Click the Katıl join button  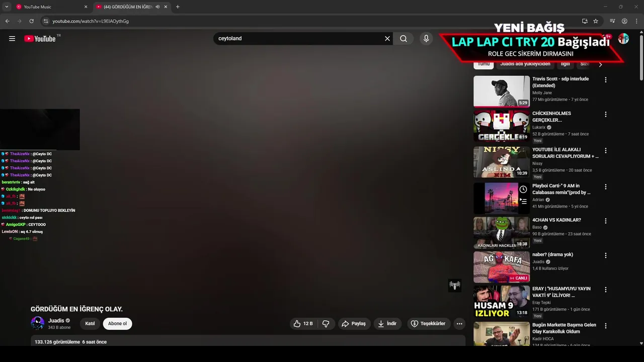click(x=90, y=324)
